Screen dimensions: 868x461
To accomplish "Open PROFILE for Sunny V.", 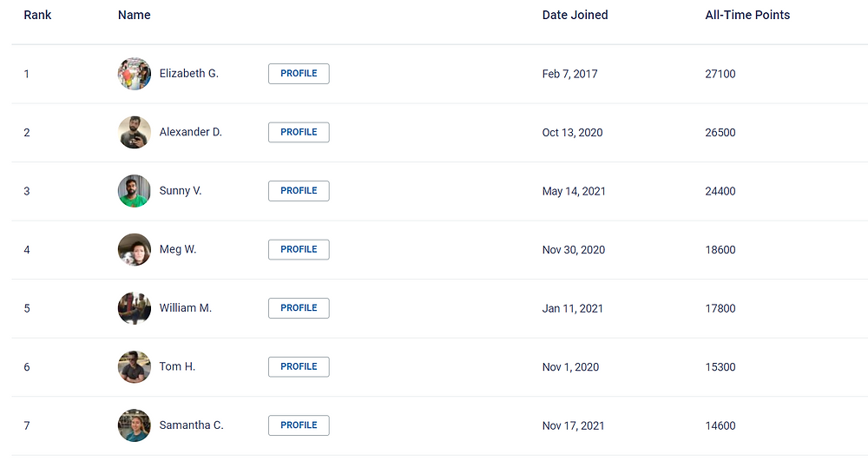I will click(299, 191).
